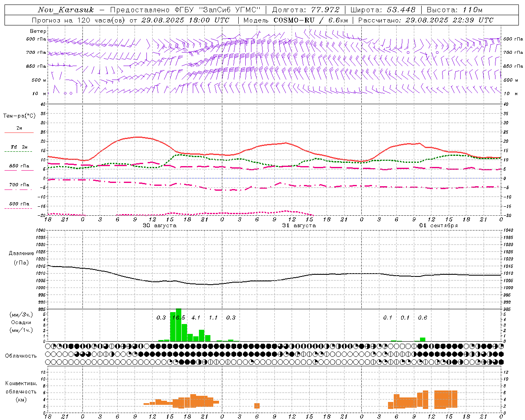Click 'Прогноз на 120 часа(ов)' forecast text
The image size is (525, 420).
(79, 20)
